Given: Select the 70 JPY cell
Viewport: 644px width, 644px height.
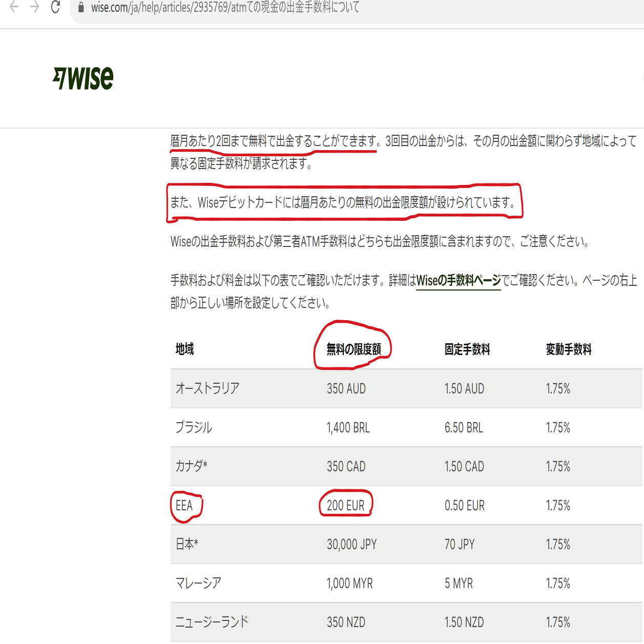Looking at the screenshot, I should (460, 545).
